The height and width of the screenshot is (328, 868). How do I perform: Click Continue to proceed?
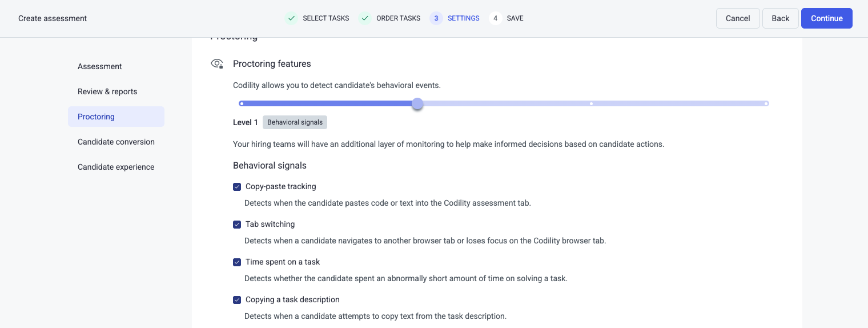pyautogui.click(x=827, y=18)
